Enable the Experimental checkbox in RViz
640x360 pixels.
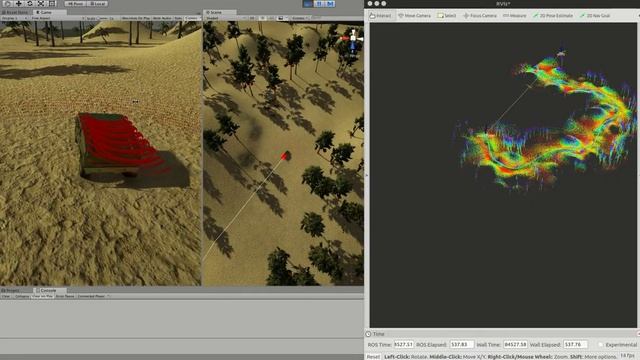[x=600, y=345]
